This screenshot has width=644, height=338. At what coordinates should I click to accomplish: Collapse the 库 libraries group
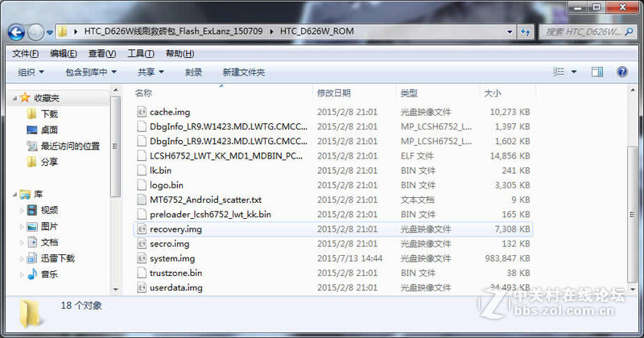pyautogui.click(x=15, y=194)
